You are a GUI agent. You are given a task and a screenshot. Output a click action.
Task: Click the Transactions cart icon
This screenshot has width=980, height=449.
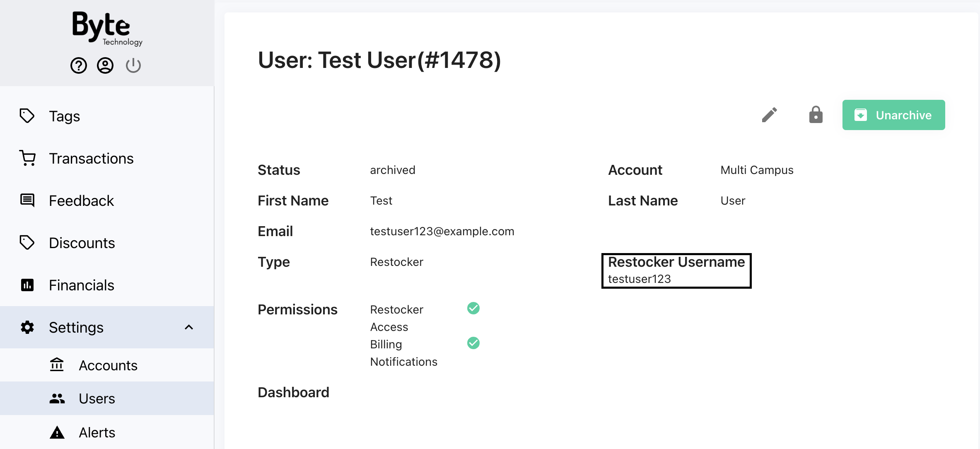pyautogui.click(x=27, y=158)
